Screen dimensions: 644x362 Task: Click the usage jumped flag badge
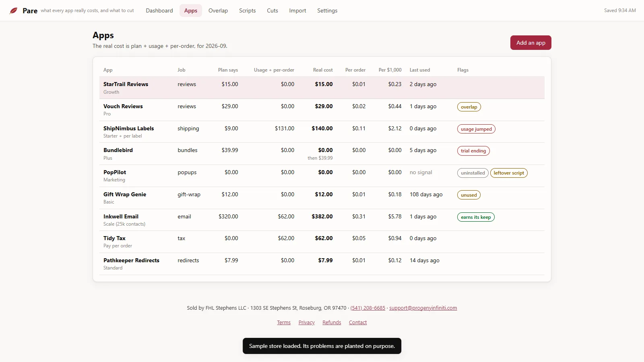[476, 129]
